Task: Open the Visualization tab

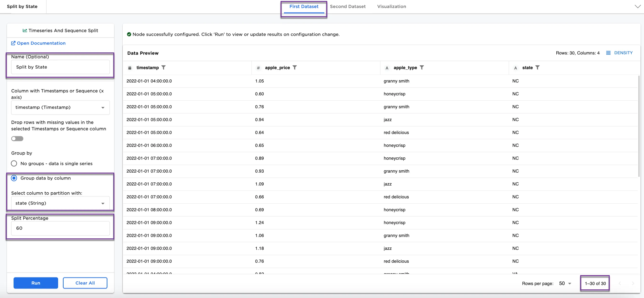Action: 392,6
